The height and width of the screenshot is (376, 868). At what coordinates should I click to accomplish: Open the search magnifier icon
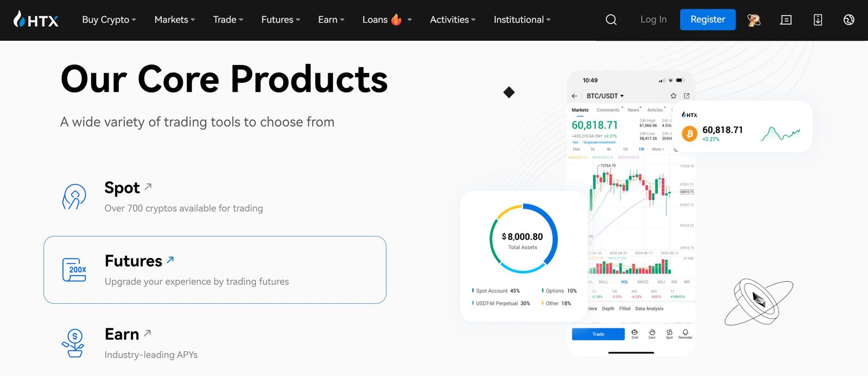point(611,20)
